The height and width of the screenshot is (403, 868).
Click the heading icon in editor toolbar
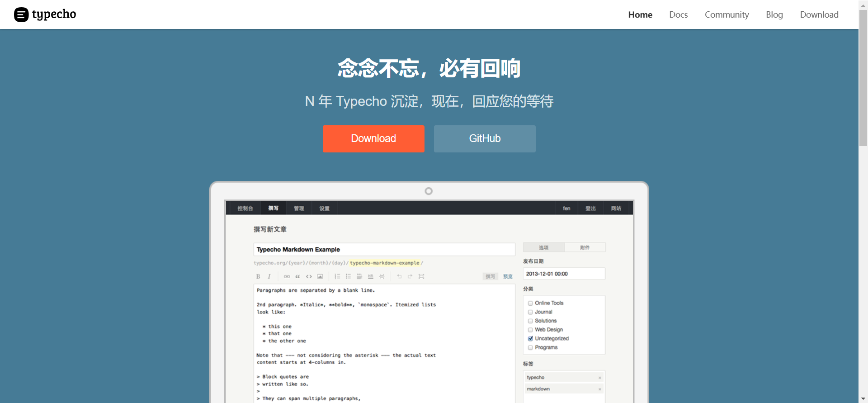pyautogui.click(x=359, y=276)
